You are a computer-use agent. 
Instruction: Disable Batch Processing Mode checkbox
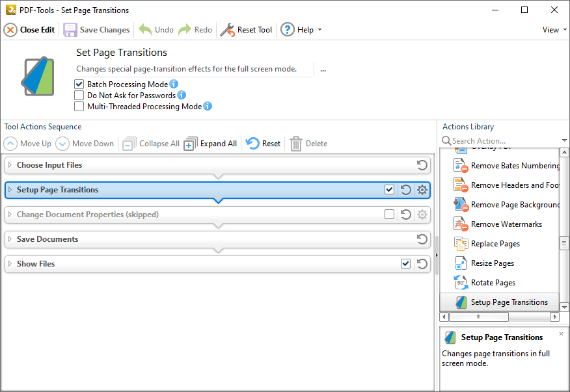point(79,85)
